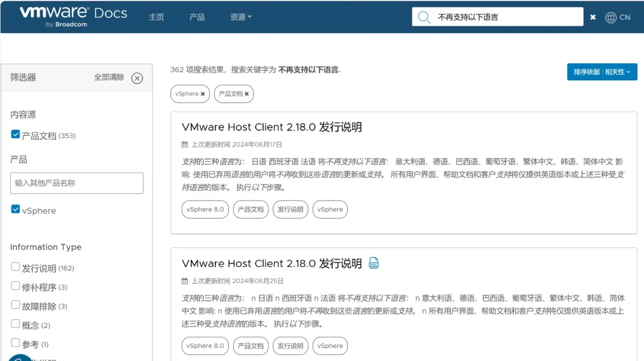Click the circled X clear-all filters icon
The width and height of the screenshot is (644, 361).
pyautogui.click(x=137, y=78)
